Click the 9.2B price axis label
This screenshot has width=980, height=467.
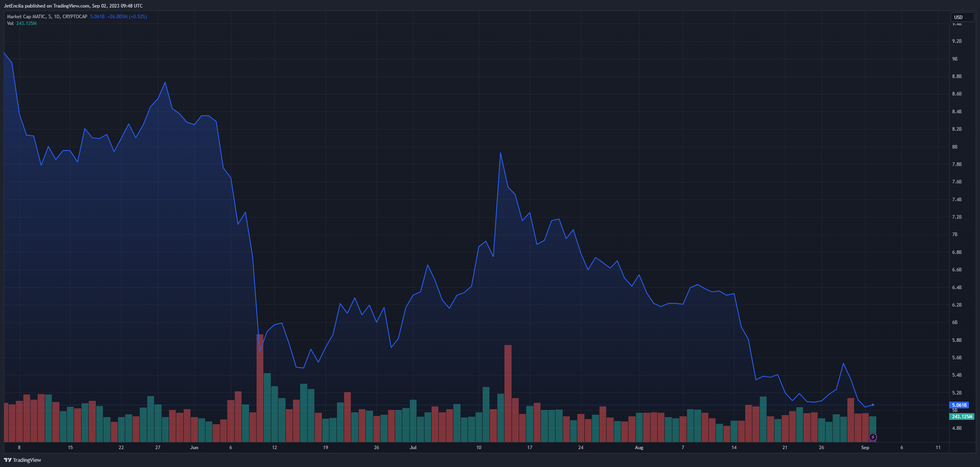coord(957,41)
